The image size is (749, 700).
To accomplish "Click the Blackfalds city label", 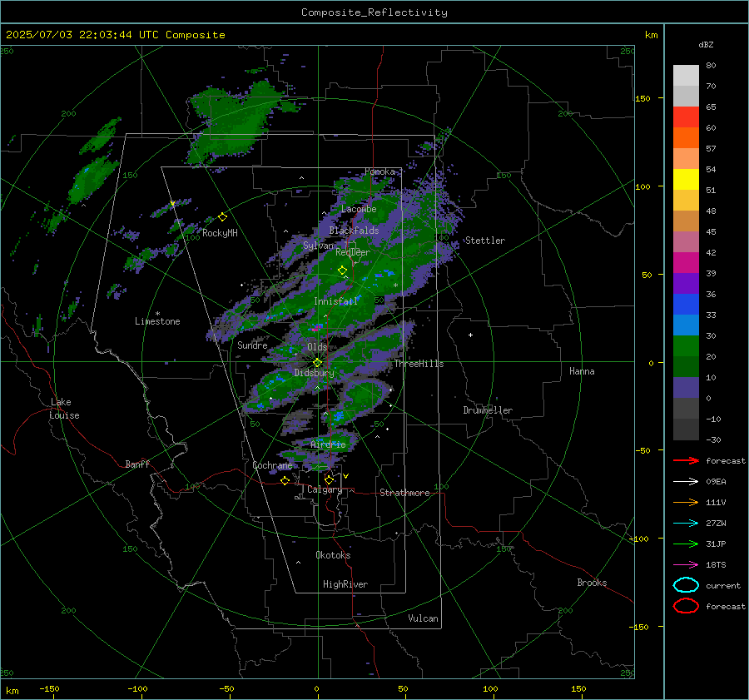I will [354, 231].
